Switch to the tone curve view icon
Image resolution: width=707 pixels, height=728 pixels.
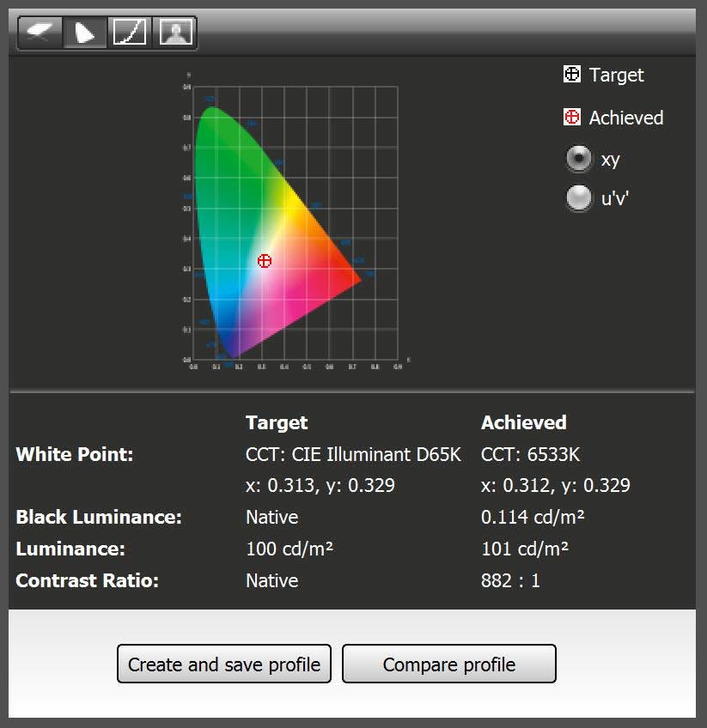click(x=130, y=33)
